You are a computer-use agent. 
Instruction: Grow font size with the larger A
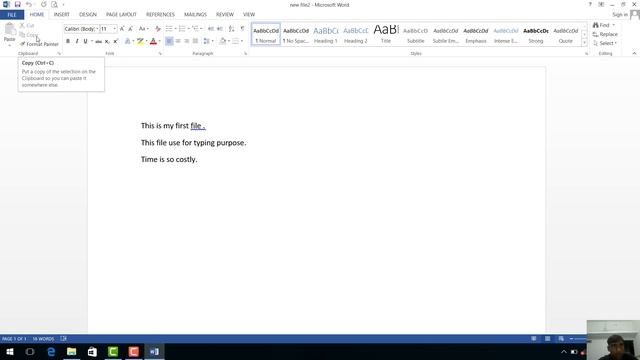(x=122, y=29)
